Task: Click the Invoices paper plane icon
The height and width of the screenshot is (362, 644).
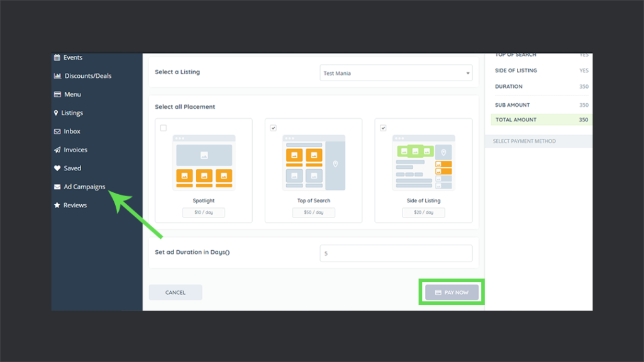Action: 58,150
